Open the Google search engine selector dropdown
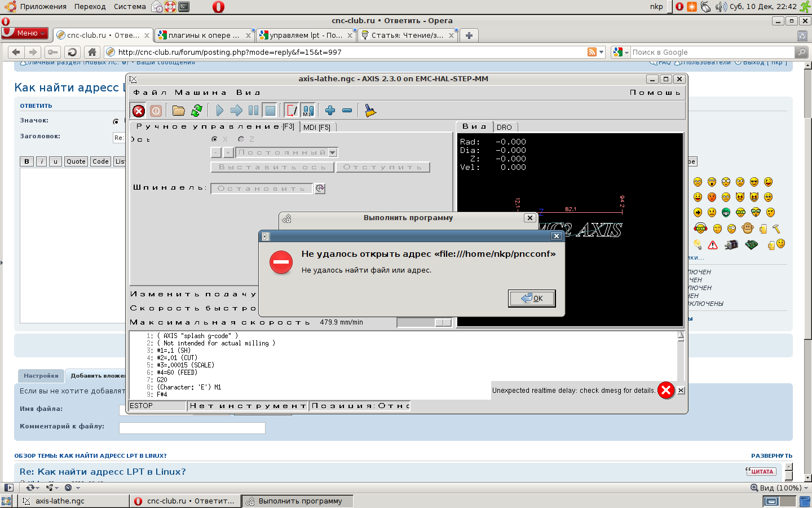The image size is (812, 508). (621, 52)
